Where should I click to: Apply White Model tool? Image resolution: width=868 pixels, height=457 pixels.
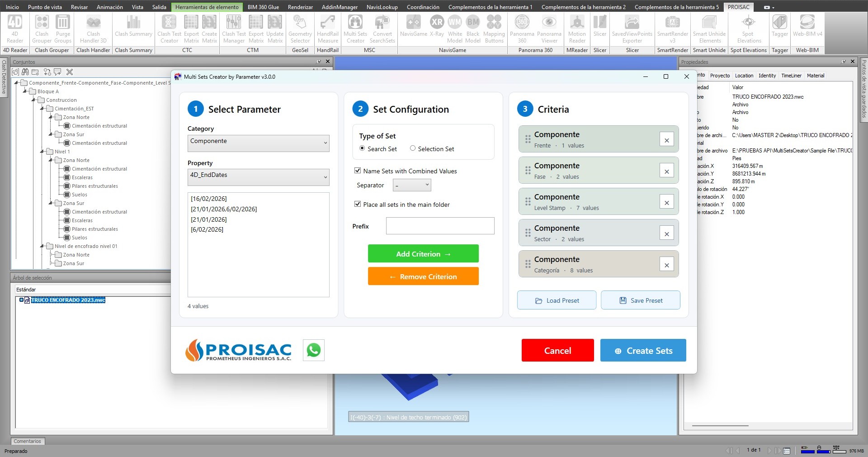pos(455,29)
